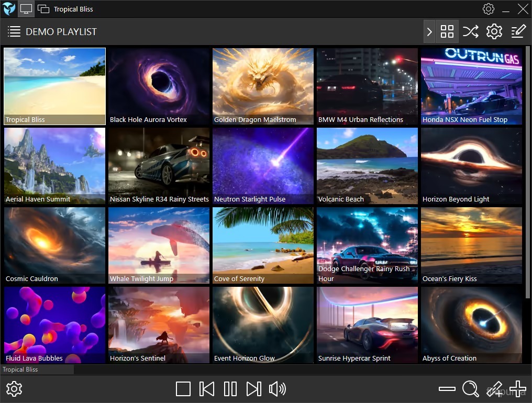Screen dimensions: 532x403
Task: Expand the right-pointing chevron in the toolbar
Action: [x=429, y=31]
